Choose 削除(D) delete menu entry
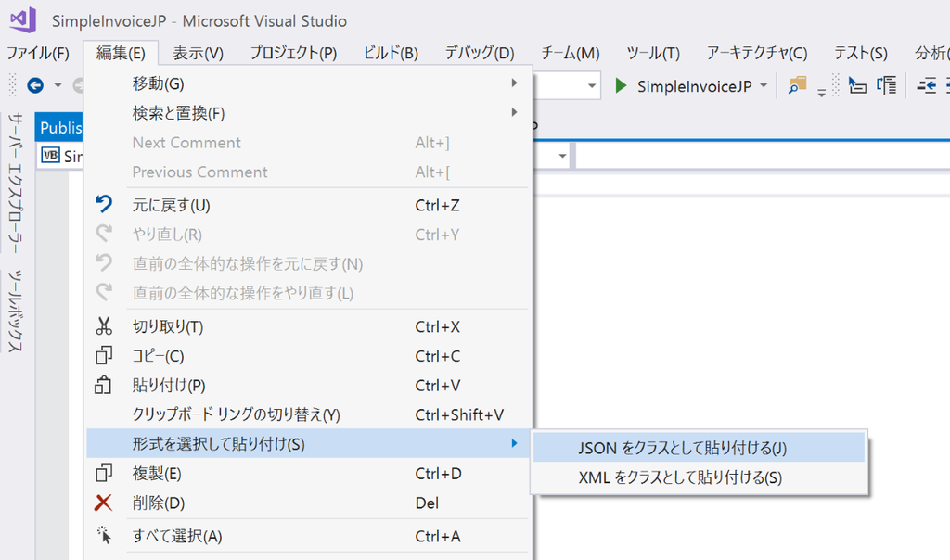 308,503
